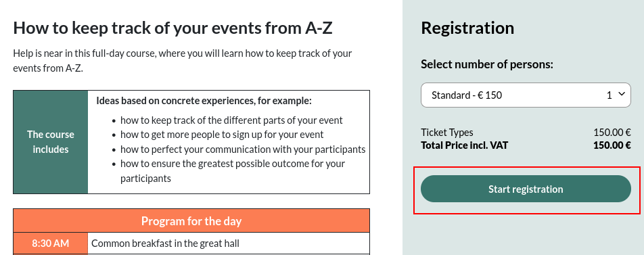Click the 8:30 AM time cell

(x=51, y=244)
